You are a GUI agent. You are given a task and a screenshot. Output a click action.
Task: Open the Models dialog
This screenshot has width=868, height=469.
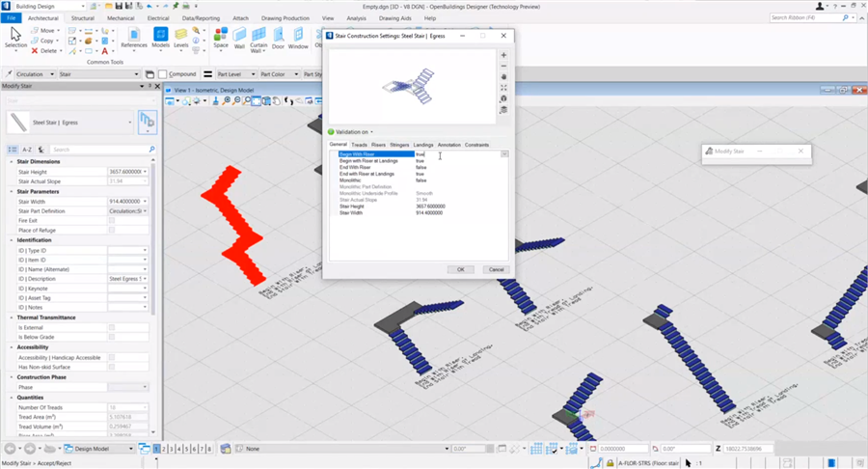pyautogui.click(x=160, y=39)
